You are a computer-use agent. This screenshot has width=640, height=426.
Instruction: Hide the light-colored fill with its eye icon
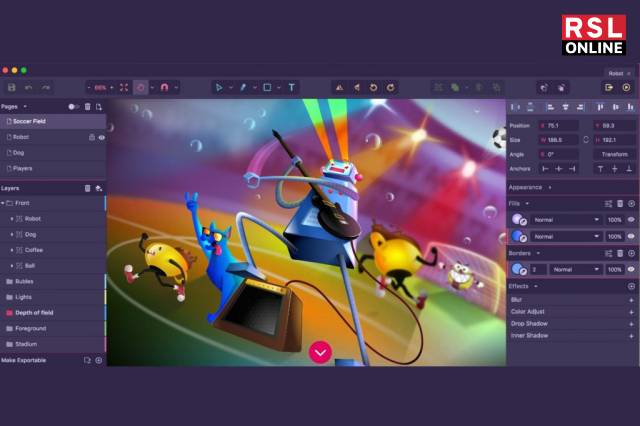(631, 220)
